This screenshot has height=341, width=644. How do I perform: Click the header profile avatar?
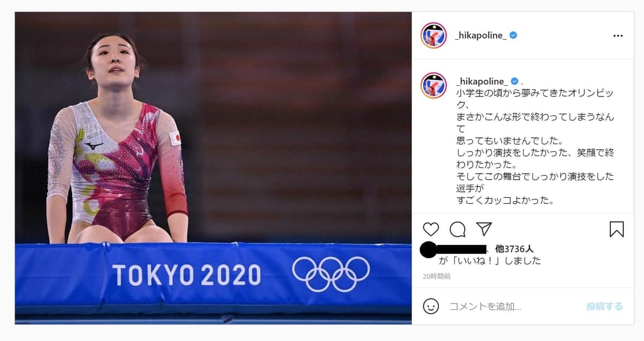[x=434, y=36]
